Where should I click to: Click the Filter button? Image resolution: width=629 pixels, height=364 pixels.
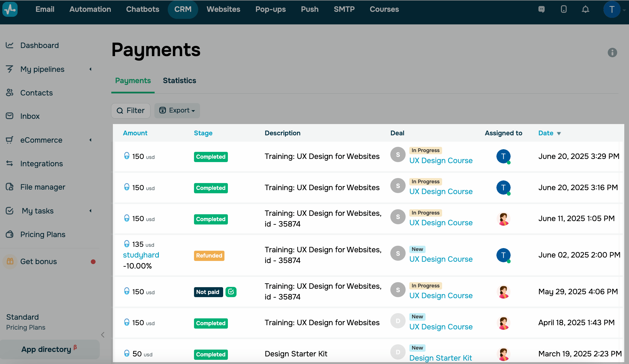click(x=131, y=110)
